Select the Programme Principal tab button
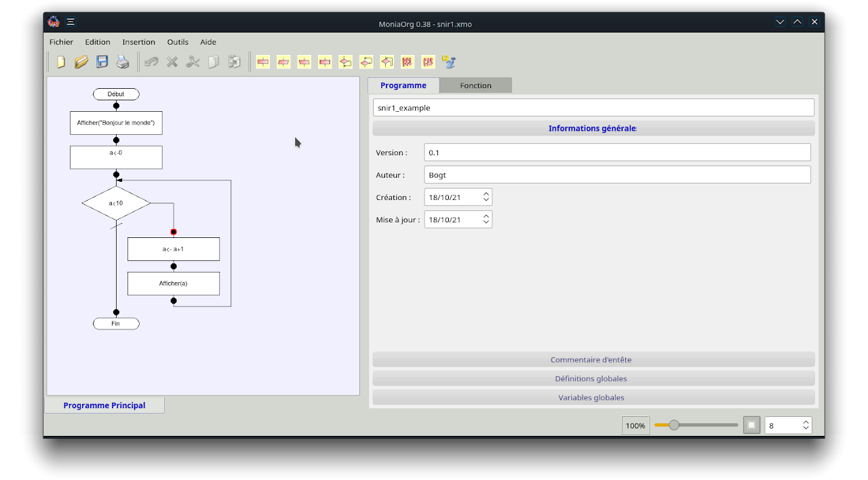 click(104, 405)
